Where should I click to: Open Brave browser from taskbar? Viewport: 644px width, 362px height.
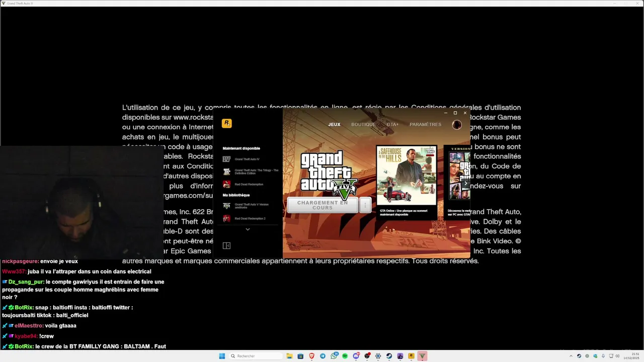click(311, 356)
